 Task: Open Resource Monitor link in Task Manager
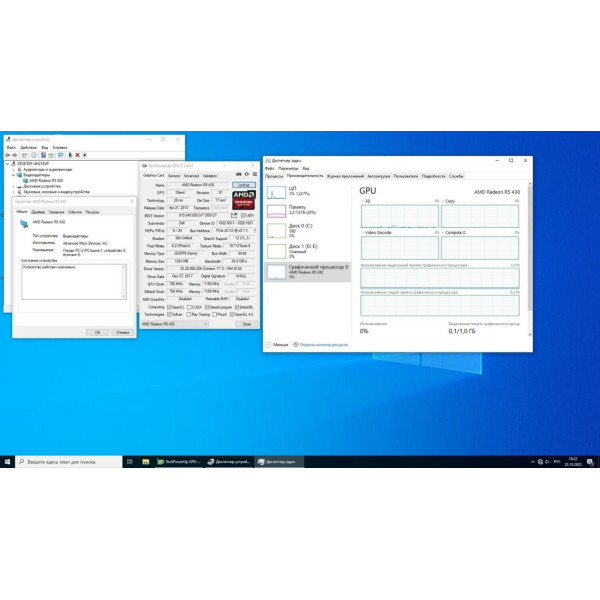tap(324, 345)
